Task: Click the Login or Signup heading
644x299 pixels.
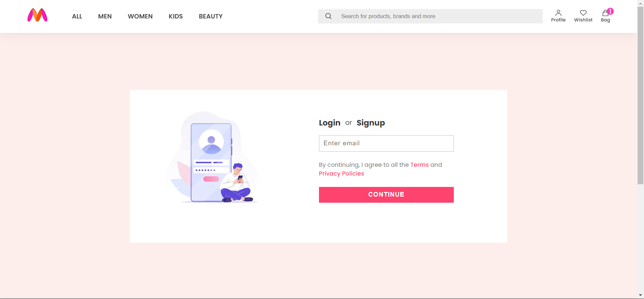Action: click(x=352, y=123)
